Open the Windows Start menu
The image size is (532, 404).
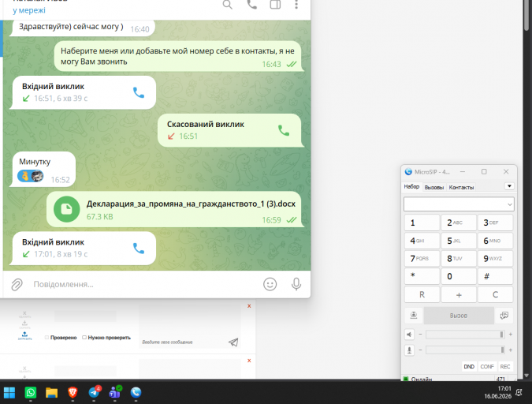pos(9,392)
